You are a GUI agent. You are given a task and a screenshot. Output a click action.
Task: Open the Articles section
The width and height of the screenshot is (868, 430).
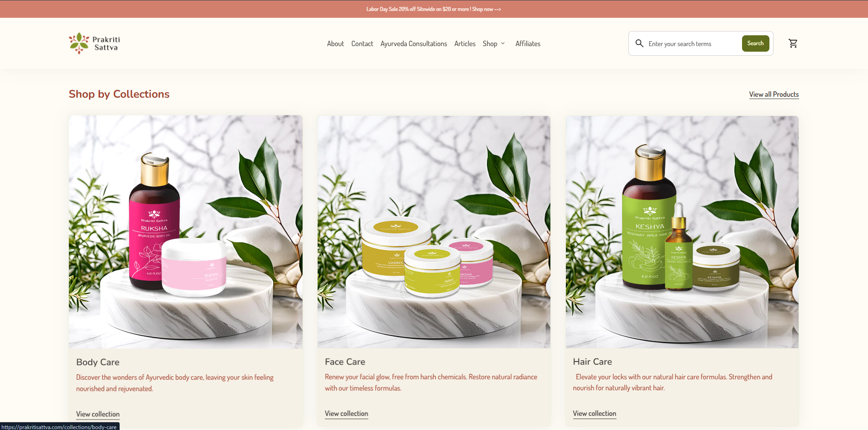pyautogui.click(x=465, y=43)
